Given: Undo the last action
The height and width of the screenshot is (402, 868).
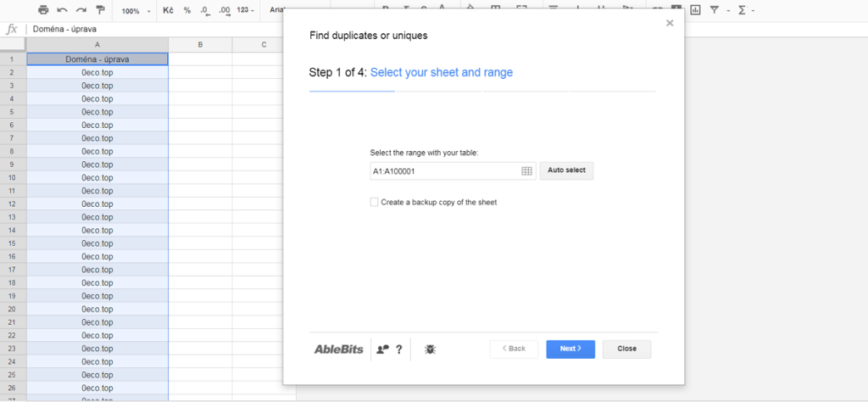Looking at the screenshot, I should (62, 10).
